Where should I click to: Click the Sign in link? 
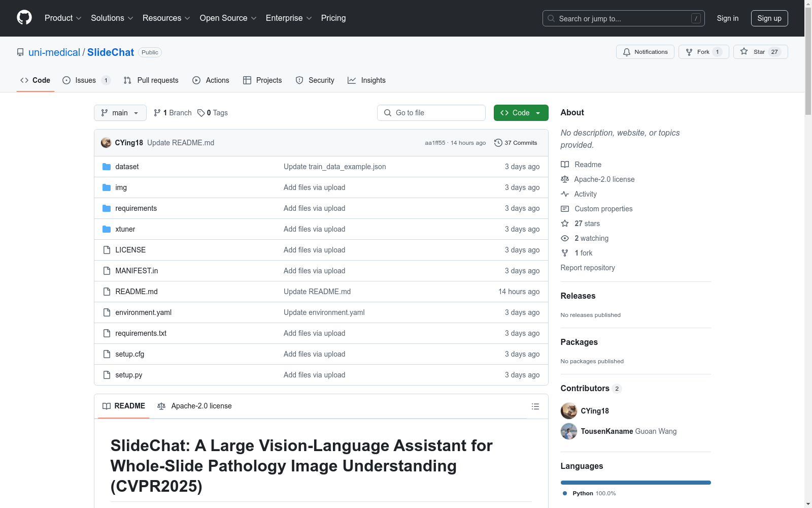coord(728,18)
